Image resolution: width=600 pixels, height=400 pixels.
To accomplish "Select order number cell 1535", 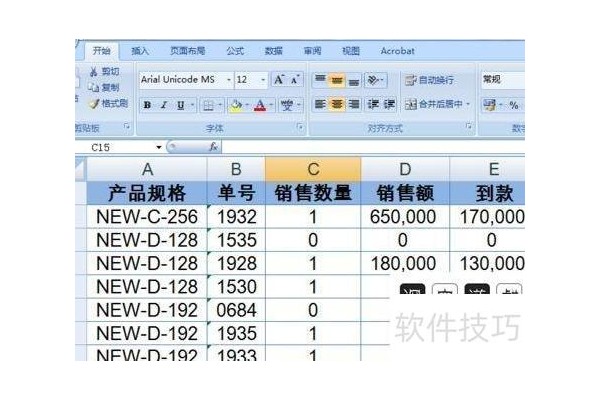I will 236,240.
